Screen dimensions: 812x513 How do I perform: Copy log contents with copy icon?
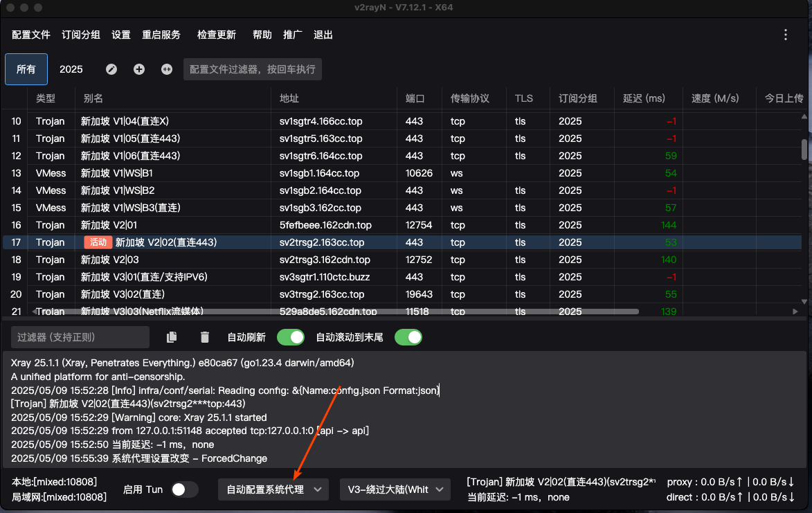click(x=172, y=337)
